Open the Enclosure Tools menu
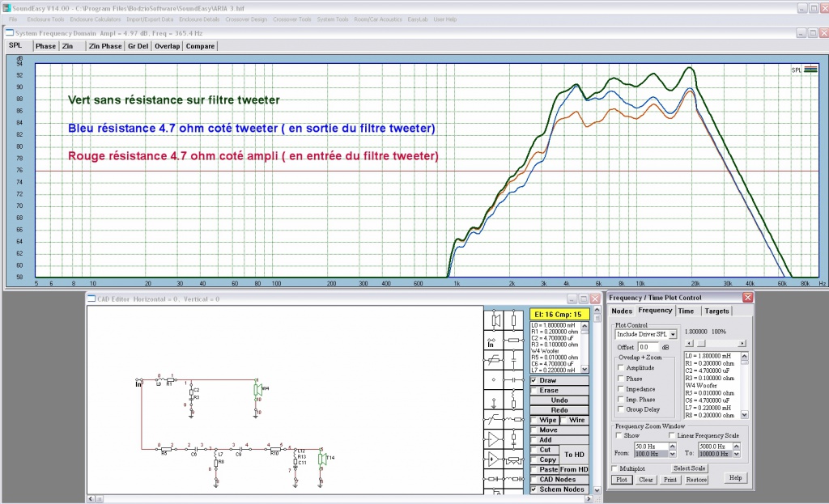Image resolution: width=829 pixels, height=504 pixels. point(45,19)
